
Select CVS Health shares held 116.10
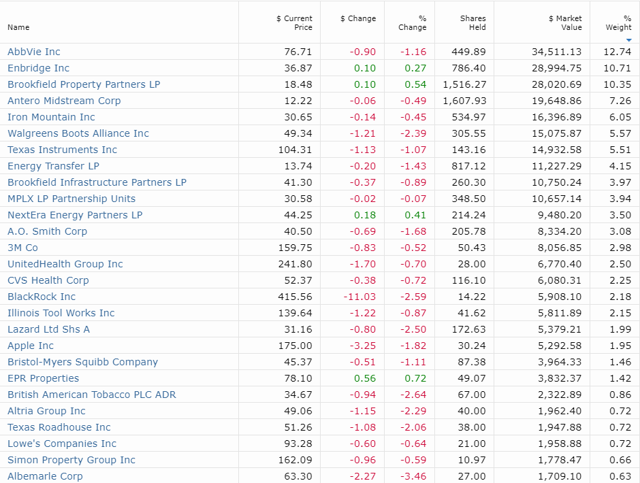click(469, 280)
